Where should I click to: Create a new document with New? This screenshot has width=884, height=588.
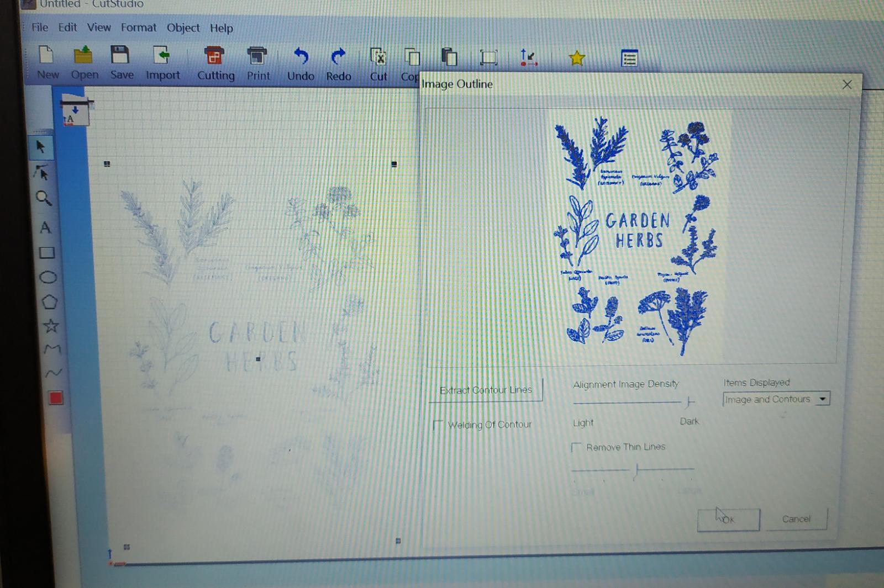coord(47,63)
